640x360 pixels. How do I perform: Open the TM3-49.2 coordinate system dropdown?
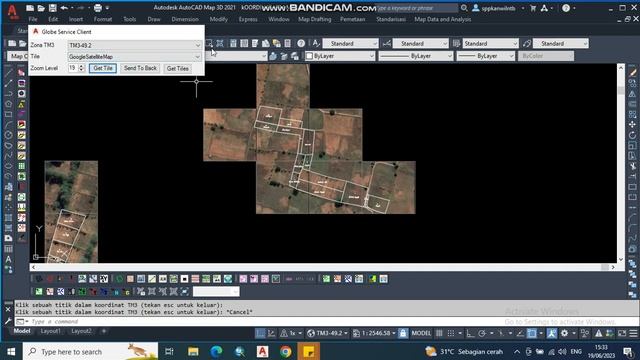327,333
